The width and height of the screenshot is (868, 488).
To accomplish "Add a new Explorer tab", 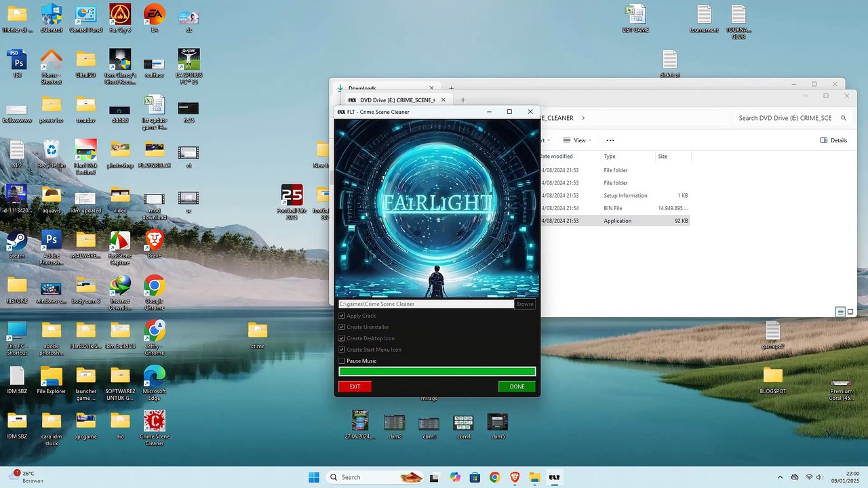I will tap(463, 100).
